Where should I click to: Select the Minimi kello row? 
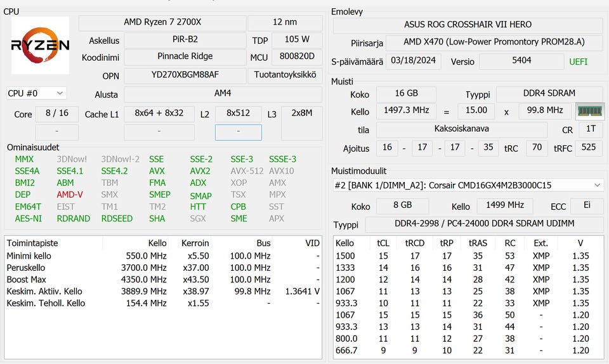pyautogui.click(x=163, y=256)
